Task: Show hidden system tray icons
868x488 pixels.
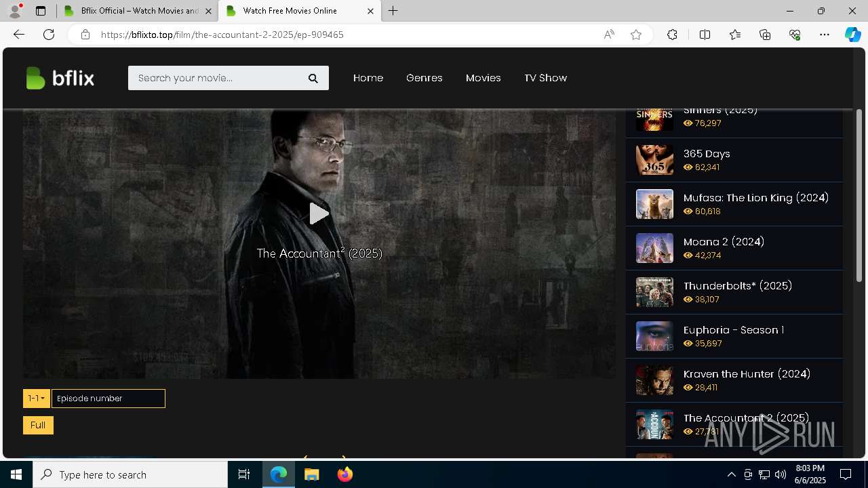Action: [731, 474]
